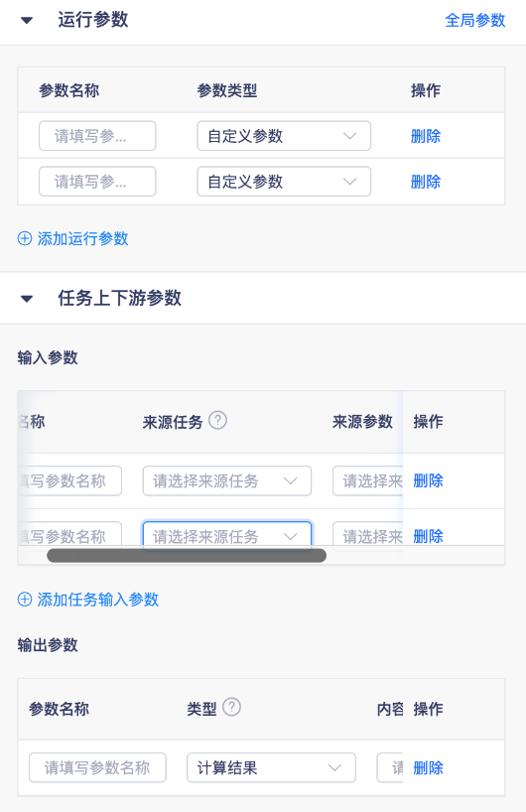Click the horizontal scrollbar of input table

(x=187, y=556)
